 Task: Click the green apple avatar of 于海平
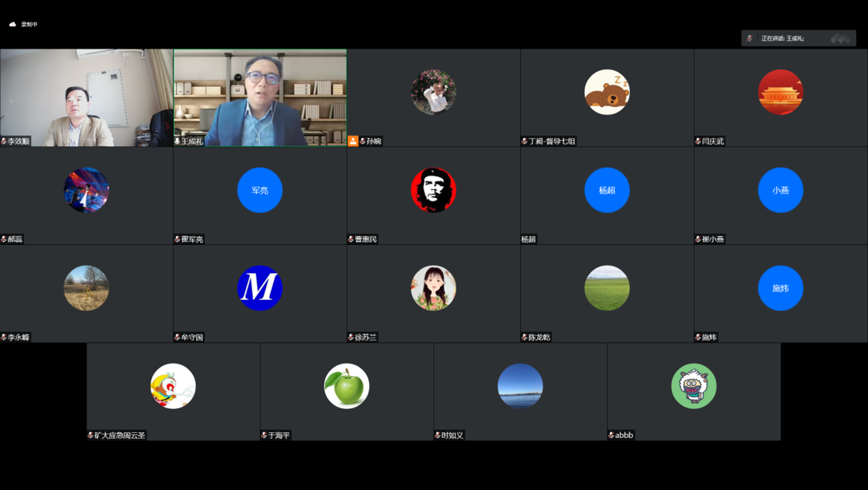click(x=346, y=386)
